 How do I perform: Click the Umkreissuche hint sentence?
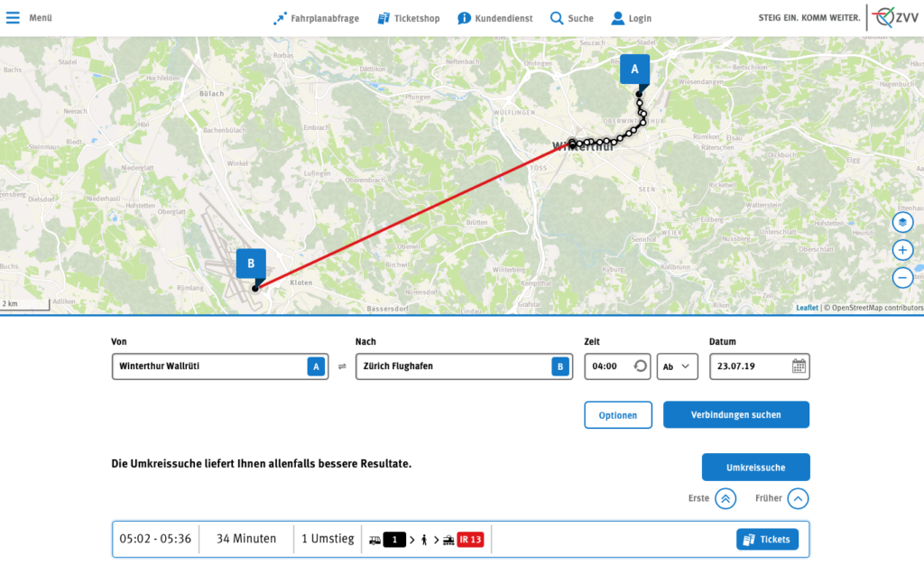(262, 464)
